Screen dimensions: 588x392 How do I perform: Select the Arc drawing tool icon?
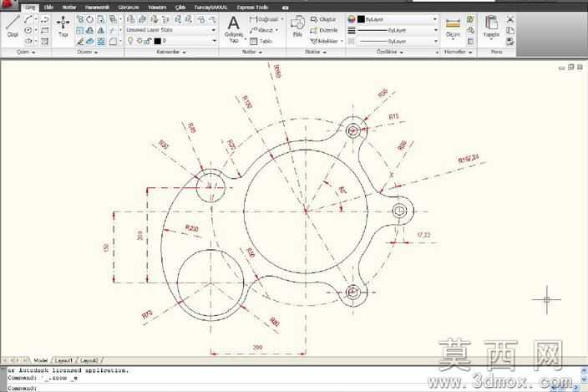tap(28, 19)
